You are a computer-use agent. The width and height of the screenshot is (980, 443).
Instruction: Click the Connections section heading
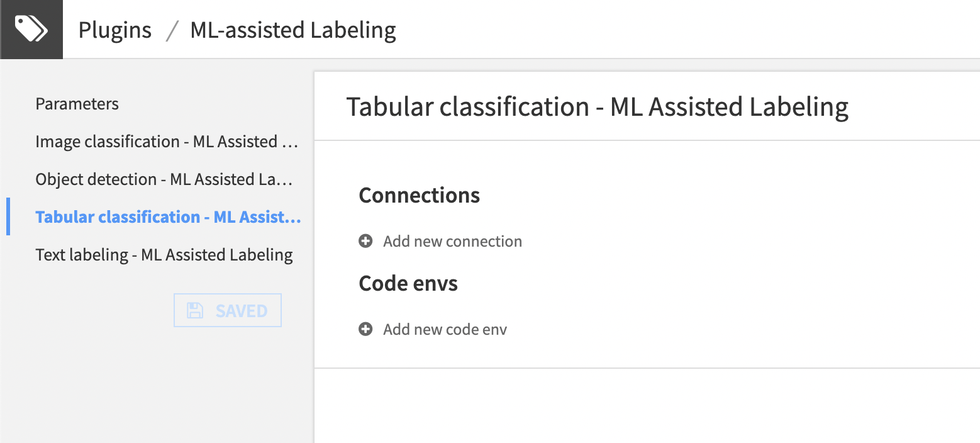pyautogui.click(x=419, y=195)
